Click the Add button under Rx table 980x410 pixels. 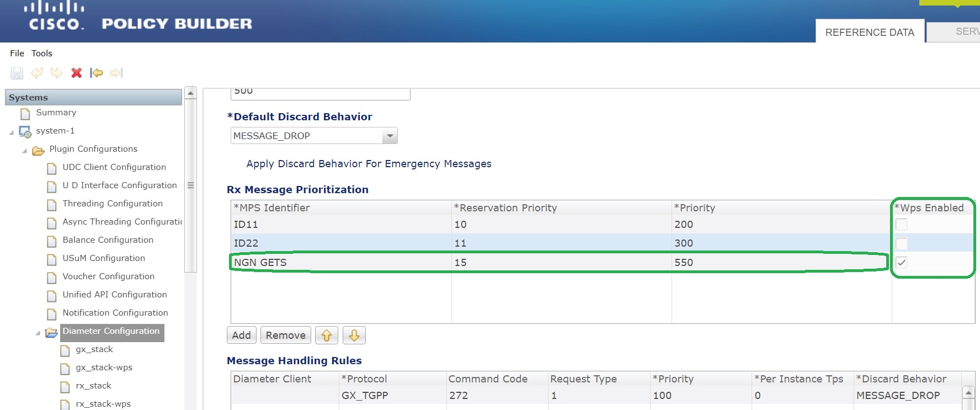[x=241, y=336]
